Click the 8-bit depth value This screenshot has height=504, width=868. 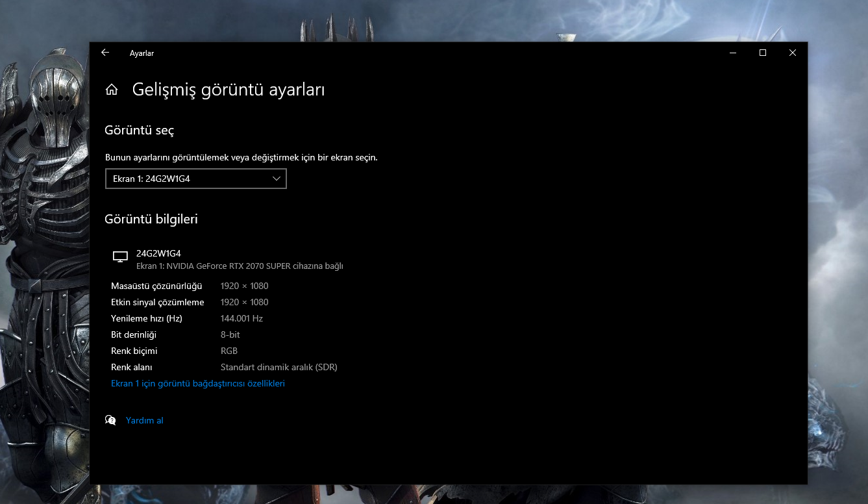tap(230, 334)
